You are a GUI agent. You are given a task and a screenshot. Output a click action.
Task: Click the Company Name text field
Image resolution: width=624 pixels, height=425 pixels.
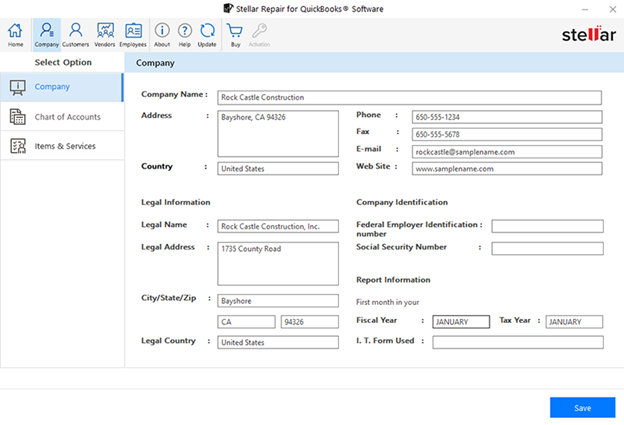click(410, 98)
